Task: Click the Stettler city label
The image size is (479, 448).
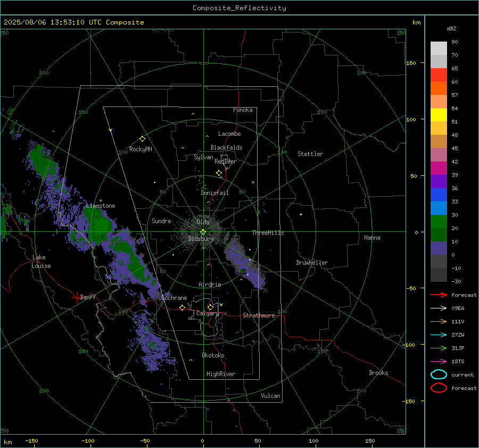Action: (310, 154)
